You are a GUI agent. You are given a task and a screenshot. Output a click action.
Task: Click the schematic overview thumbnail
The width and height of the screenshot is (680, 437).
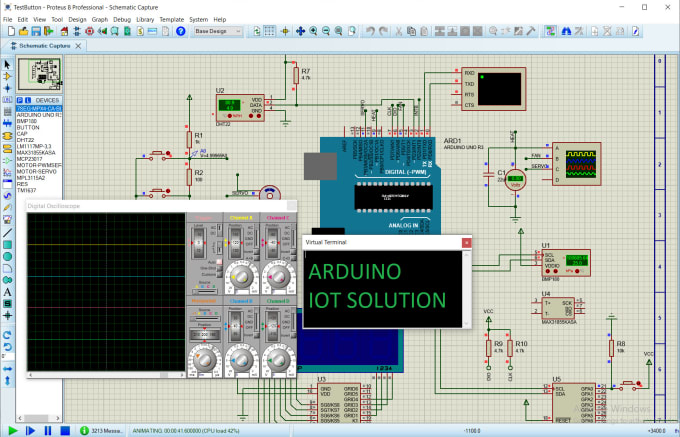pos(39,75)
